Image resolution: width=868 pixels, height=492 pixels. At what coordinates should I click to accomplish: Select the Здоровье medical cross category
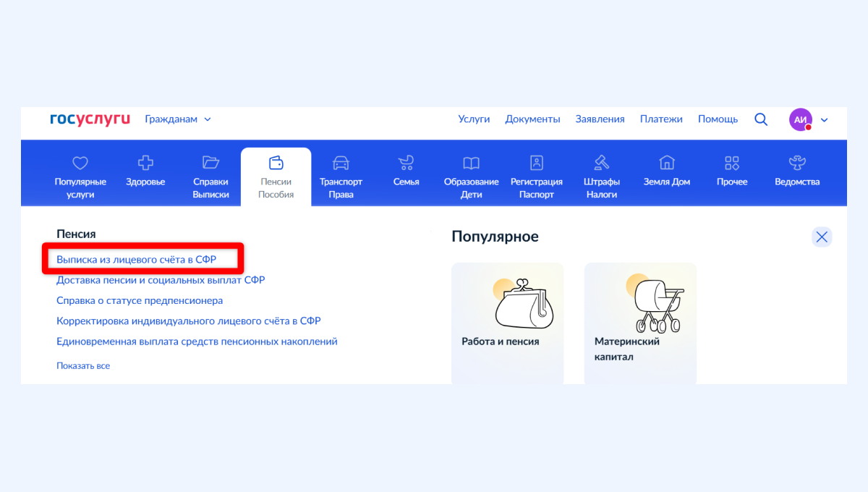[145, 172]
